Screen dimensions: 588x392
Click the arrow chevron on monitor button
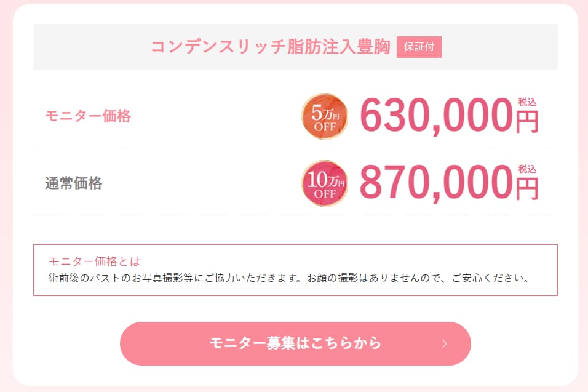[445, 343]
